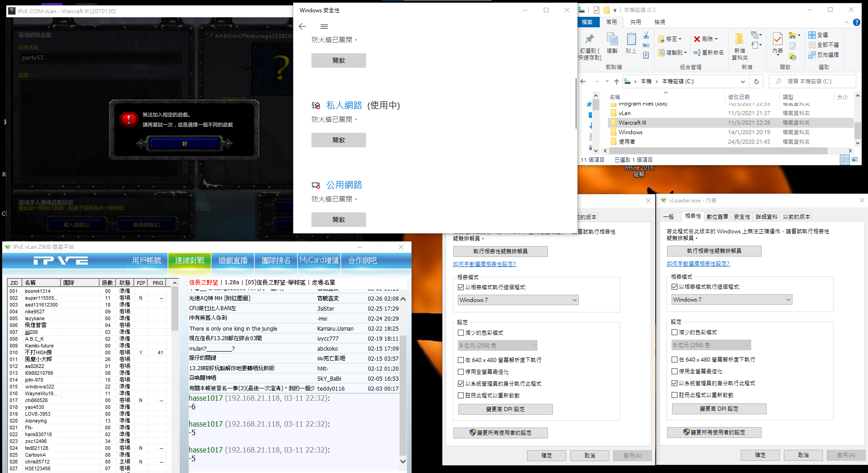Toggle 以系統管理員的身分執行此程式 in vLoader.exe properties
Screen dimensions: 868x473
[x=675, y=383]
